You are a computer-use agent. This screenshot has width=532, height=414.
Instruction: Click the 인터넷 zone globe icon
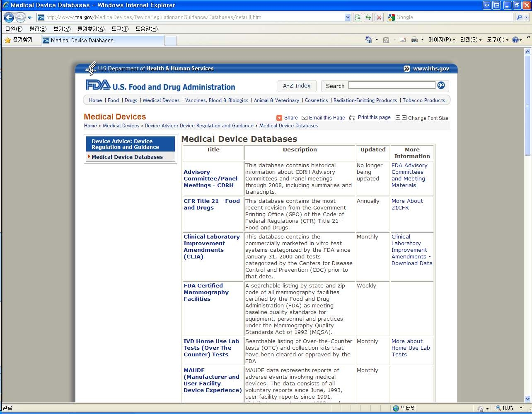coord(396,408)
